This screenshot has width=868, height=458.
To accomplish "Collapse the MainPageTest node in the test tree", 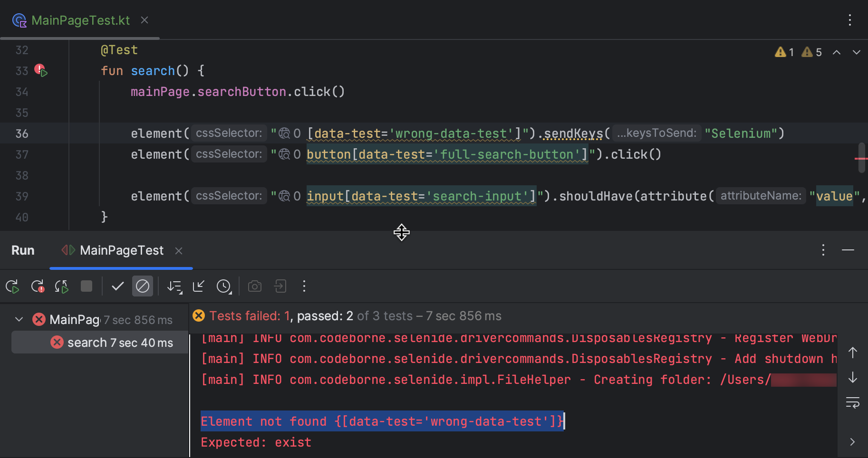I will (x=19, y=319).
